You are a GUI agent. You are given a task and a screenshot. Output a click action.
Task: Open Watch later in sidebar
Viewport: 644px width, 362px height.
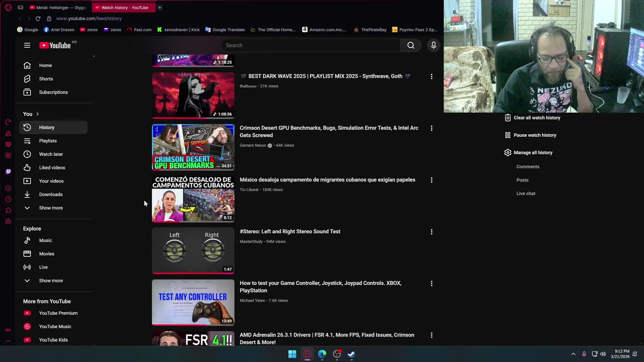coord(53,154)
